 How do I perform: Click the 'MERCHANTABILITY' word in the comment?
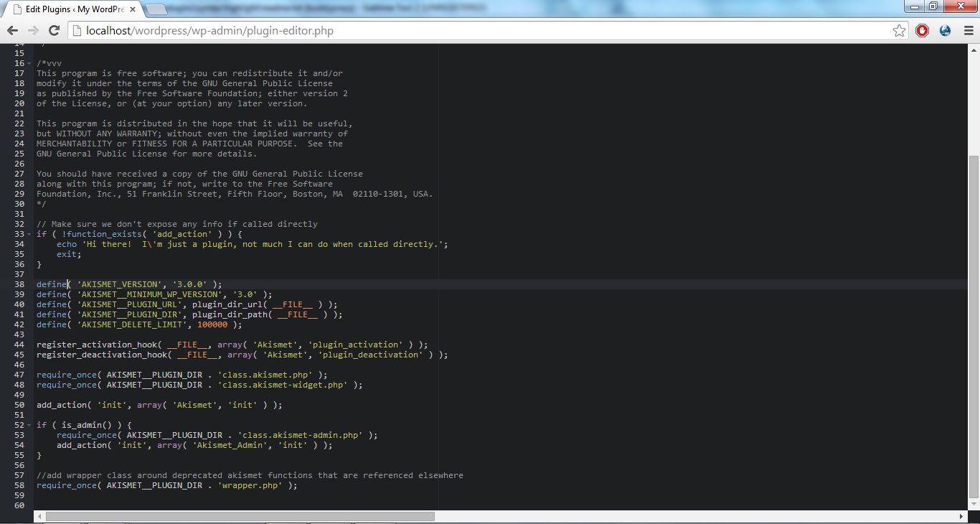75,144
